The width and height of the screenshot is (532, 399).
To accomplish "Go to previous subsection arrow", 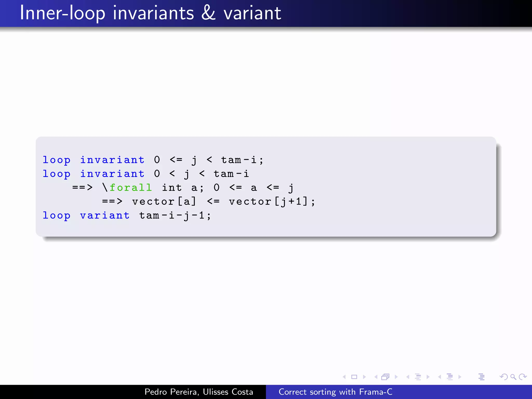I will tap(408, 377).
